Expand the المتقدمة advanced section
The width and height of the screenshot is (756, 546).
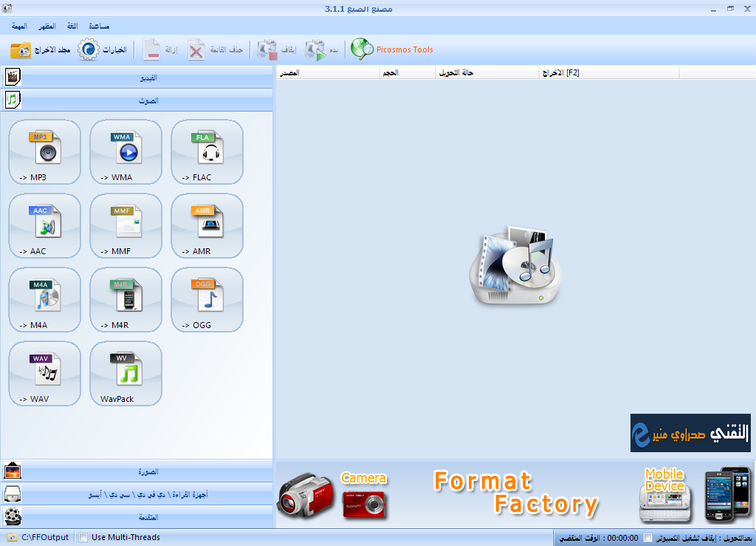pyautogui.click(x=137, y=517)
